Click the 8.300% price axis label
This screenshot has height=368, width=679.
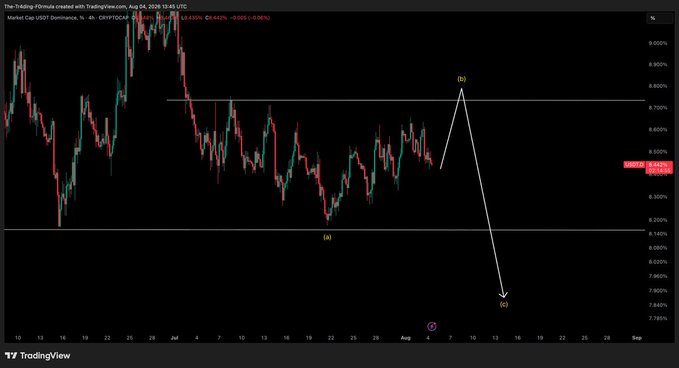tap(657, 197)
